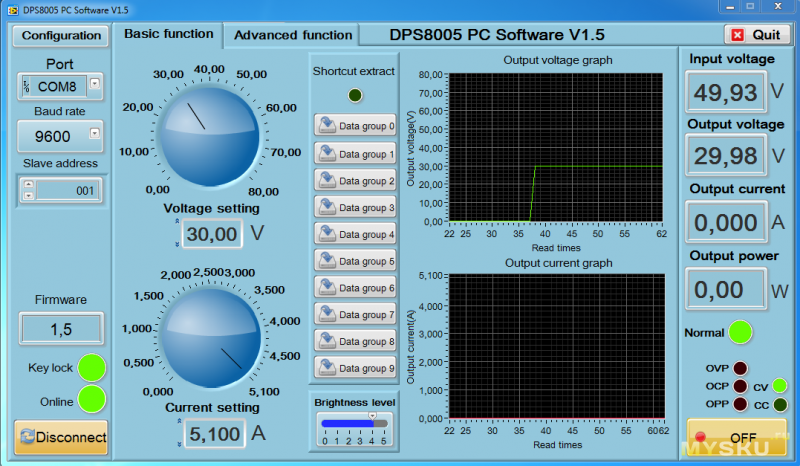The height and width of the screenshot is (466, 800).
Task: Decrease voltage setting with down arrow
Action: (x=177, y=244)
